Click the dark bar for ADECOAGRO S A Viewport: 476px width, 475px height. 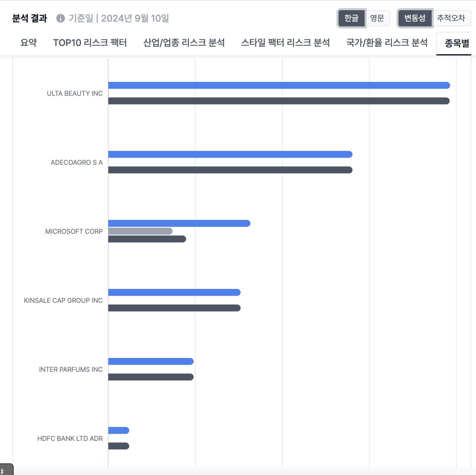[x=230, y=170]
